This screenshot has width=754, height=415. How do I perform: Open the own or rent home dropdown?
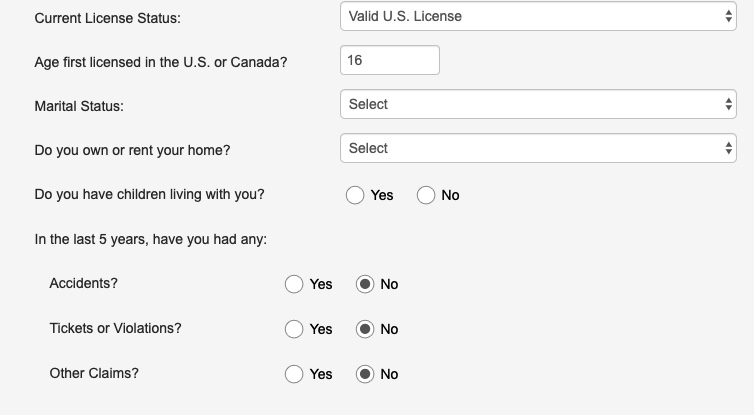click(538, 148)
